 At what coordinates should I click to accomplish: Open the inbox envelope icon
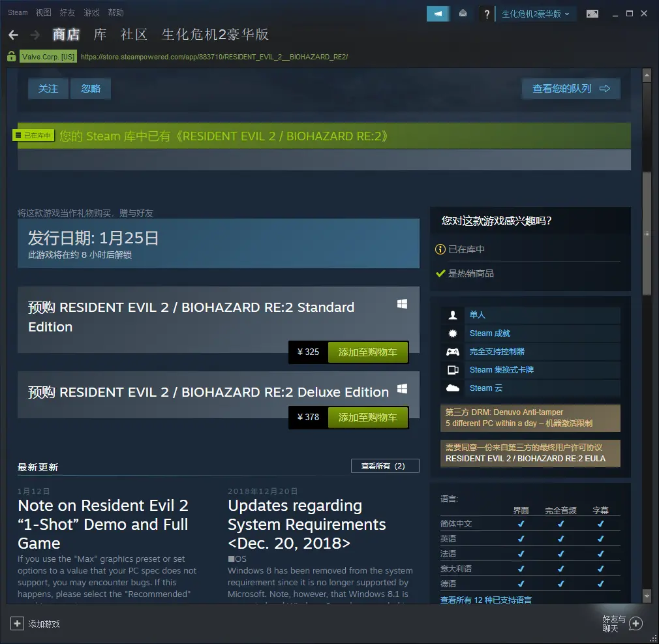(463, 14)
